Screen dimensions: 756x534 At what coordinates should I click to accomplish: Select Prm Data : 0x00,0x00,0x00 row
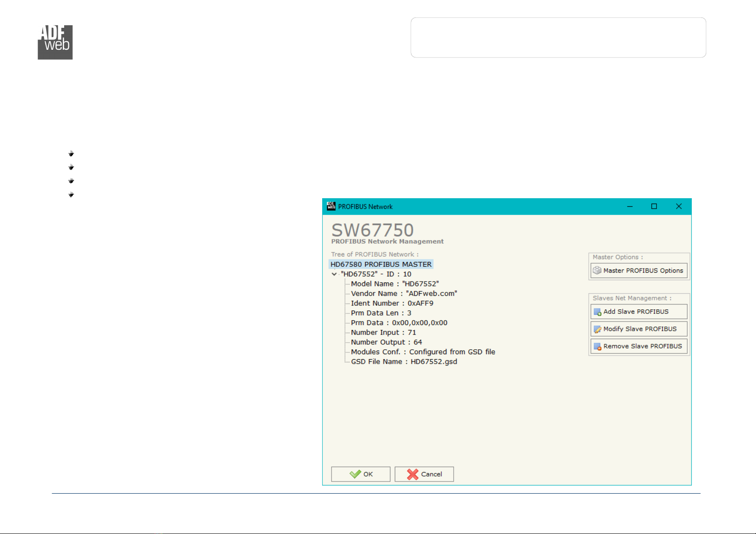tap(399, 323)
